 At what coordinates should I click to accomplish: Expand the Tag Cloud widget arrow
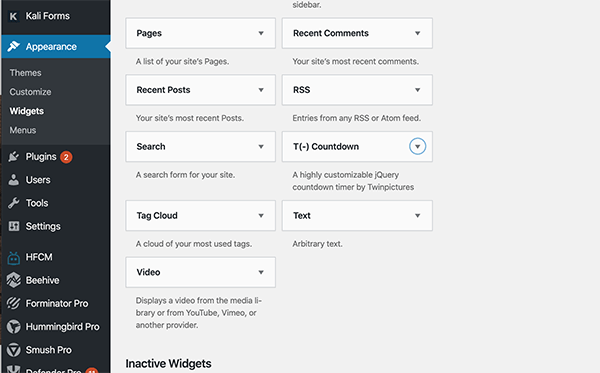pyautogui.click(x=261, y=215)
